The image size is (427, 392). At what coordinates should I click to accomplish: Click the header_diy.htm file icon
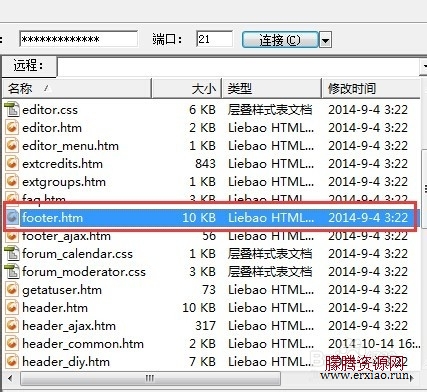tap(12, 361)
